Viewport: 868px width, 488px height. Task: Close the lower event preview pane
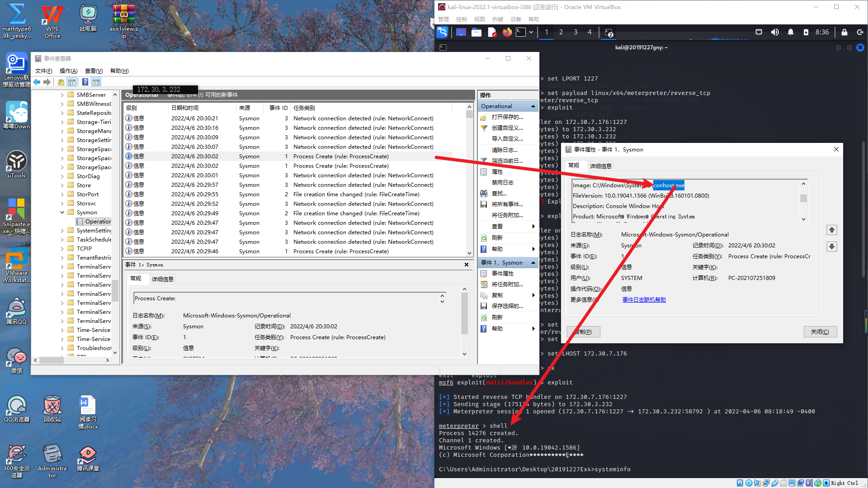467,265
